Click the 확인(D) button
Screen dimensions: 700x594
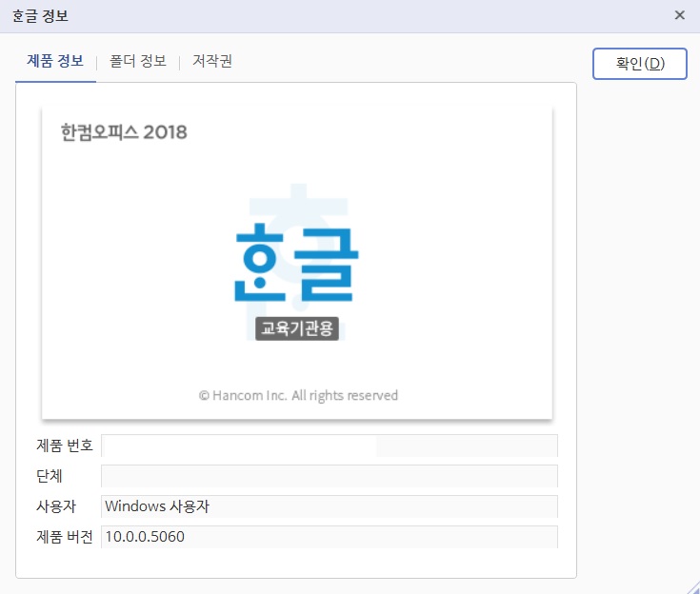640,64
